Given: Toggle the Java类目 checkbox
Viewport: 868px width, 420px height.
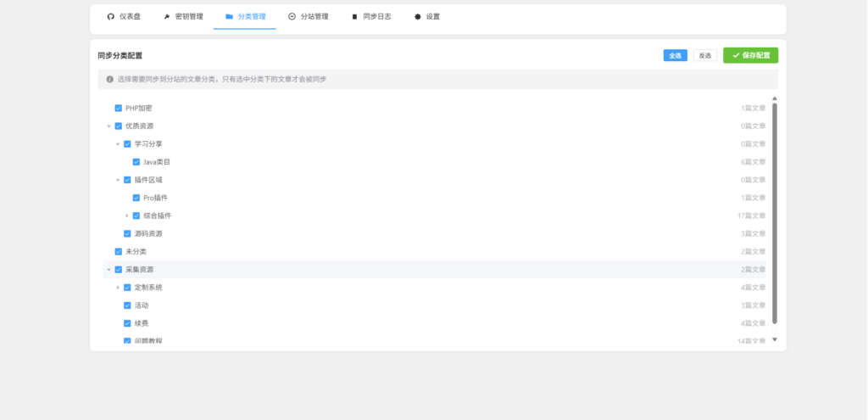Looking at the screenshot, I should click(x=136, y=162).
